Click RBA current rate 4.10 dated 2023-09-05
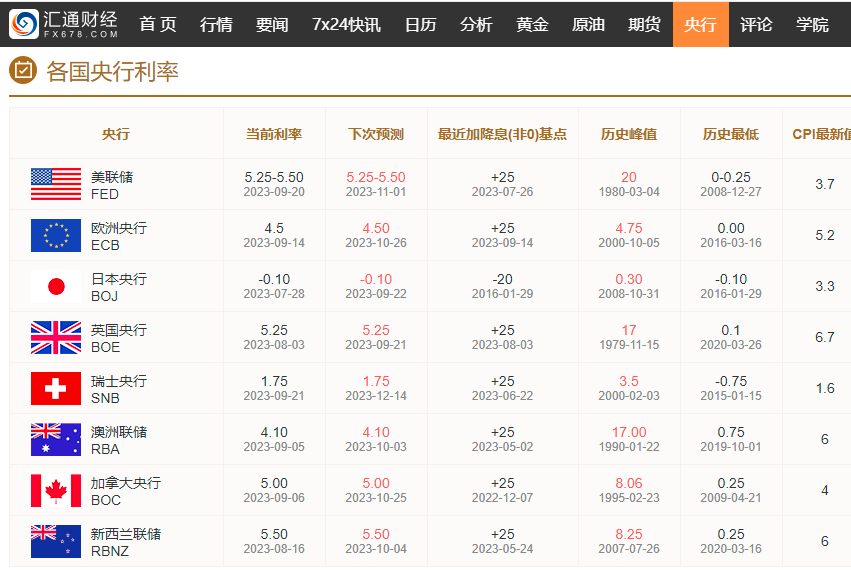Image resolution: width=851 pixels, height=582 pixels. pyautogui.click(x=274, y=439)
